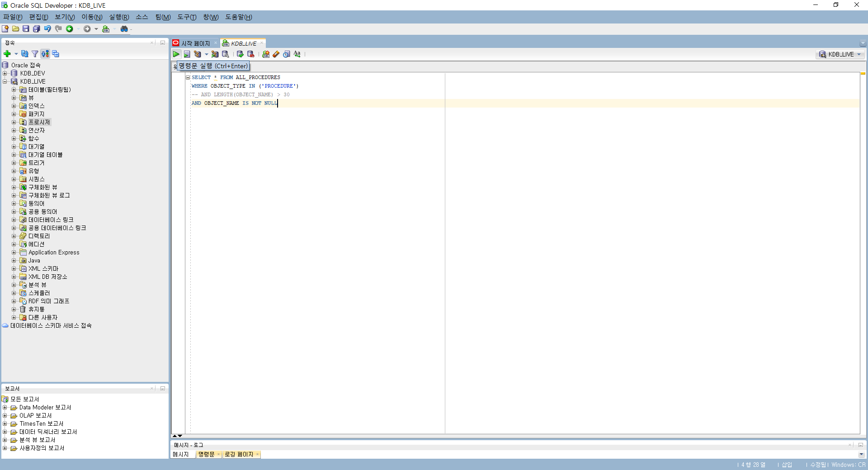Navigate forward with the gray arrow
Image resolution: width=868 pixels, height=470 pixels.
point(87,29)
